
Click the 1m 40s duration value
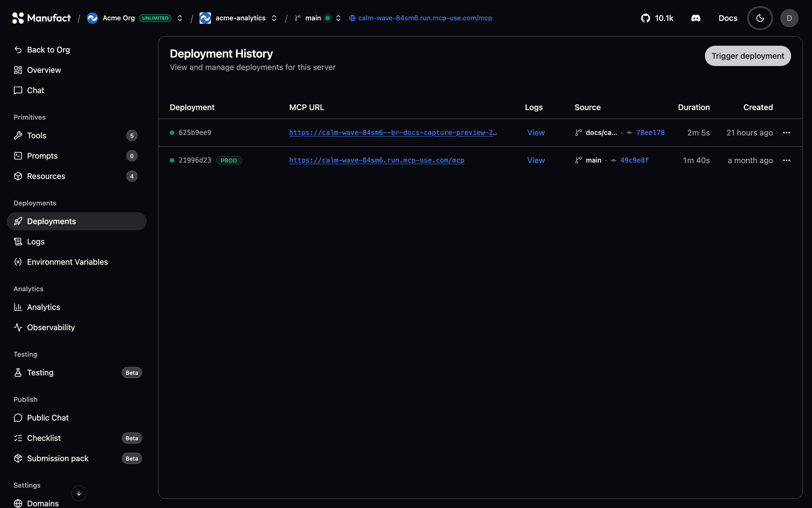pos(696,160)
